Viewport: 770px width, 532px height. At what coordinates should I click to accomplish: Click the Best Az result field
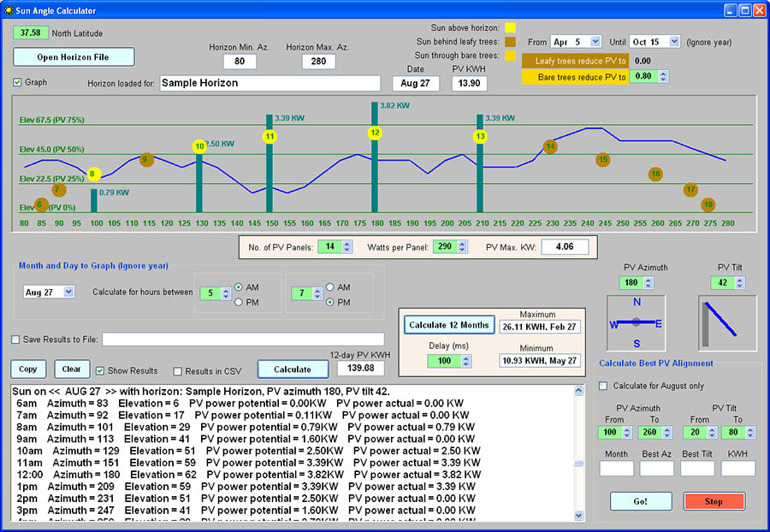point(656,468)
